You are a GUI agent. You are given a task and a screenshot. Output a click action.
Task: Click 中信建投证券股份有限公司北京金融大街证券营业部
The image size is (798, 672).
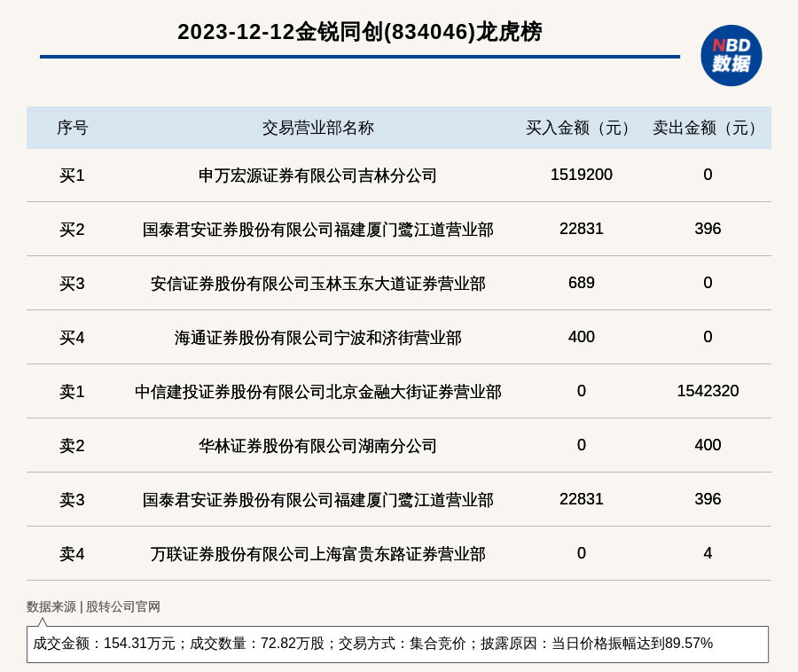pos(318,392)
